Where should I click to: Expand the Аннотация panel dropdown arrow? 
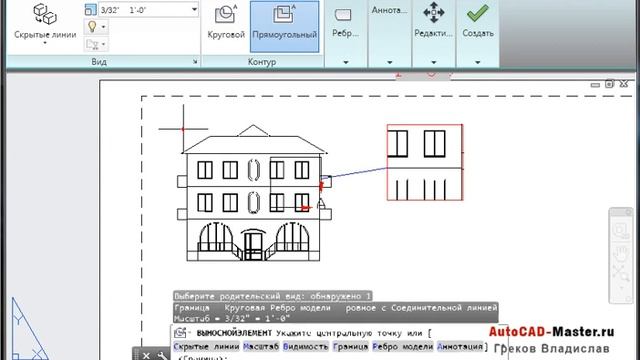click(389, 62)
